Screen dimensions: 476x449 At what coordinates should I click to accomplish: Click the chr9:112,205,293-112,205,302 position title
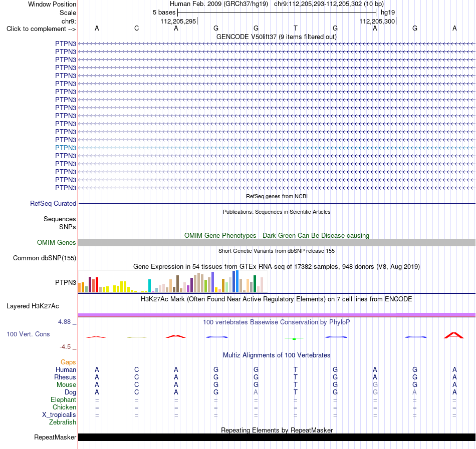click(329, 4)
